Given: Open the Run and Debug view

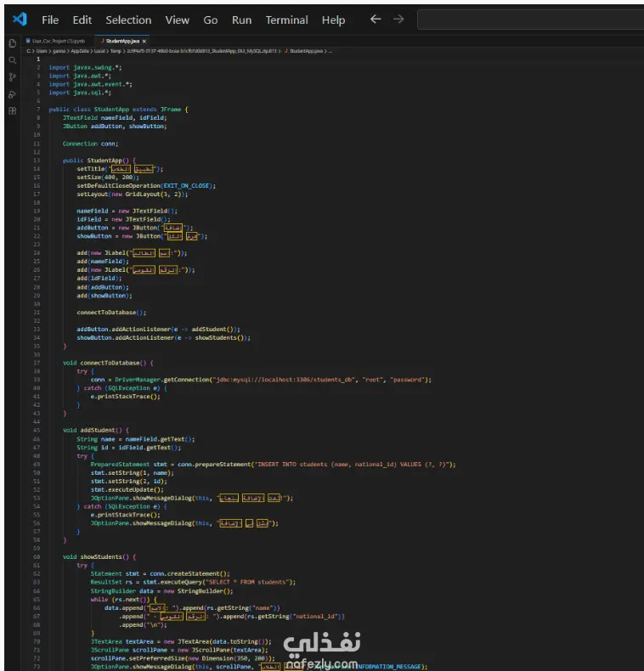Looking at the screenshot, I should click(x=13, y=94).
